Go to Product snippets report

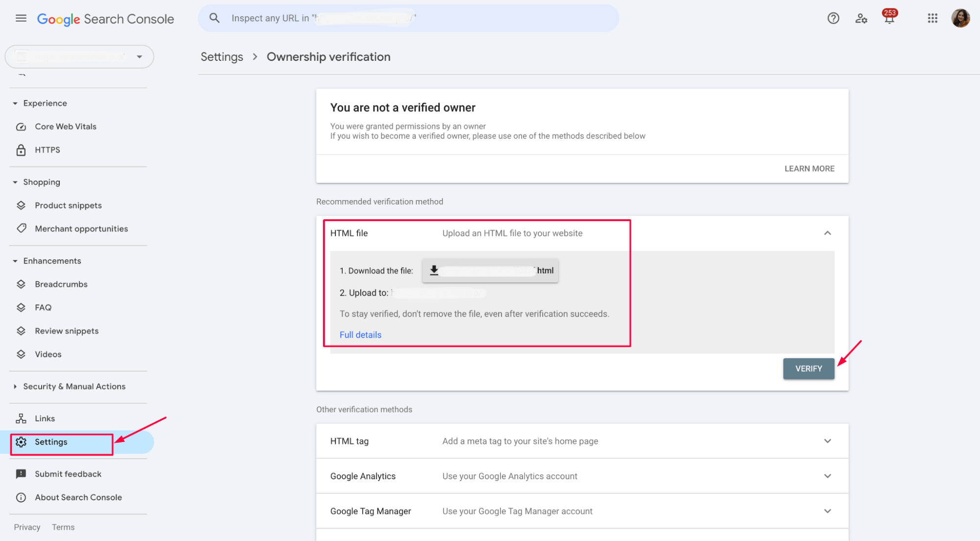click(x=68, y=206)
